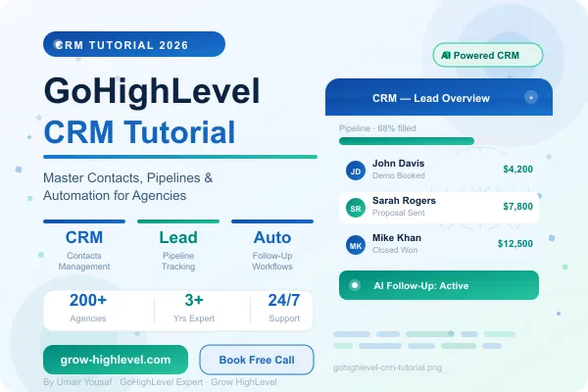Select the John Davis lead row
This screenshot has width=588, height=392.
[439, 170]
